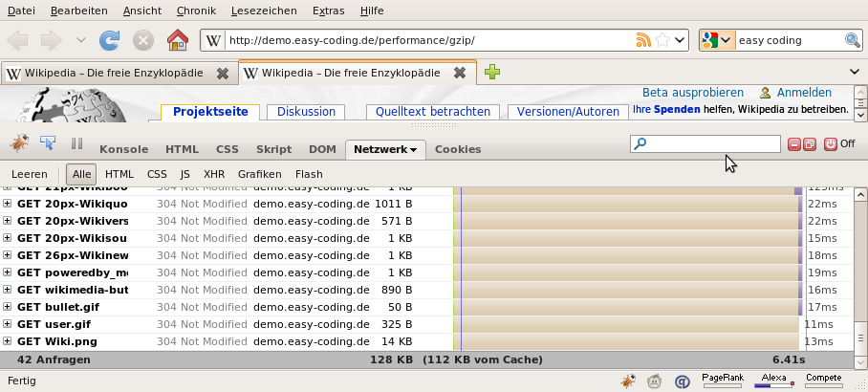Screen dimensions: 868x392
Task: Expand the GET Wiki.png request row
Action: click(x=8, y=341)
